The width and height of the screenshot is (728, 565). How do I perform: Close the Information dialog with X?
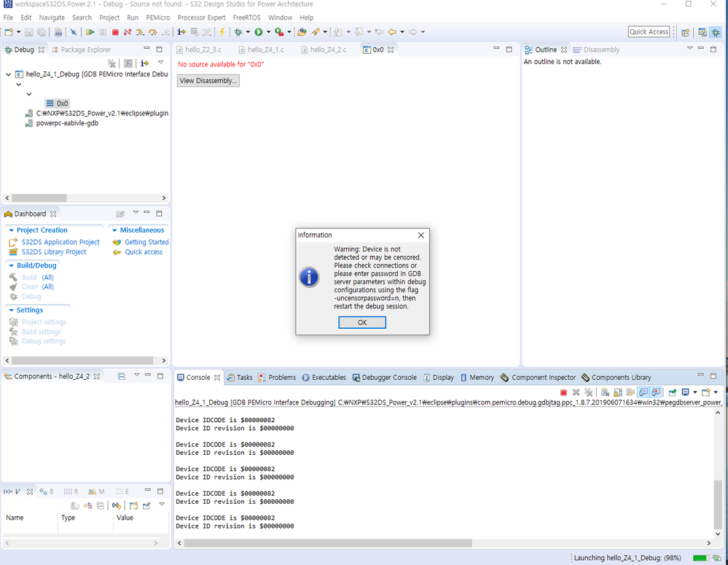(421, 235)
